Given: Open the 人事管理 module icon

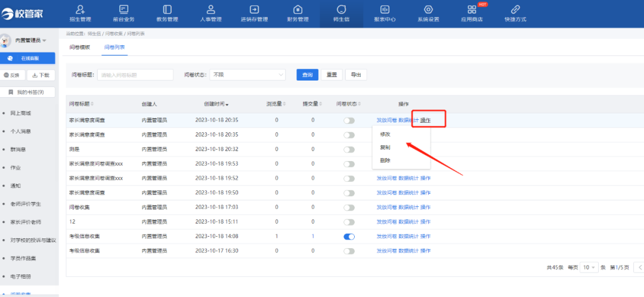Looking at the screenshot, I should pyautogui.click(x=210, y=10).
